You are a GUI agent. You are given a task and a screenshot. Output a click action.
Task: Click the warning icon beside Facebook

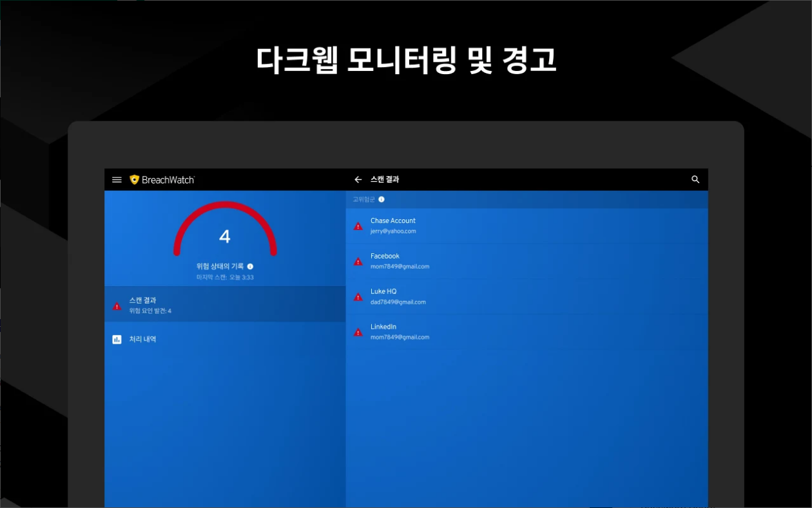pyautogui.click(x=358, y=261)
